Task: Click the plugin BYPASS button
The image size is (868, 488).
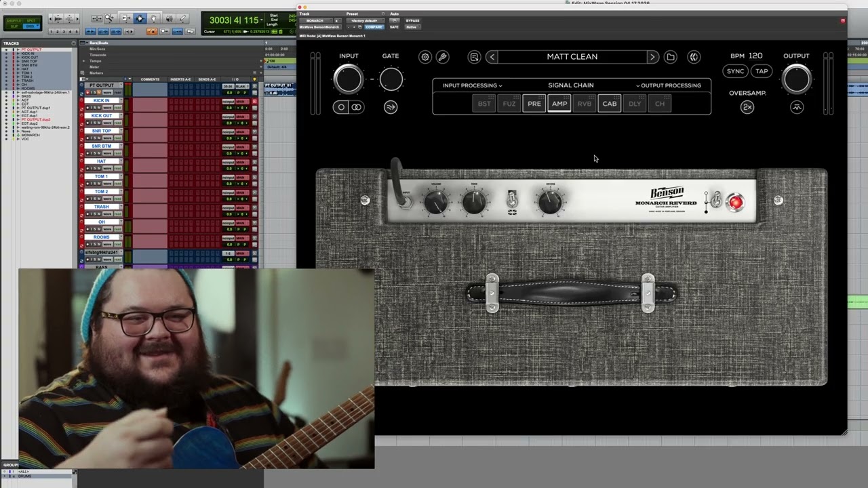Action: [412, 21]
